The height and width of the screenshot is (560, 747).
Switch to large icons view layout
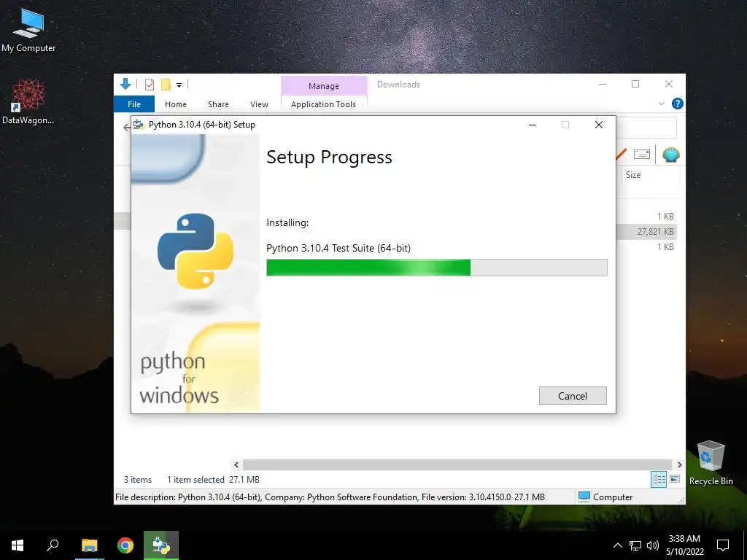coord(675,479)
